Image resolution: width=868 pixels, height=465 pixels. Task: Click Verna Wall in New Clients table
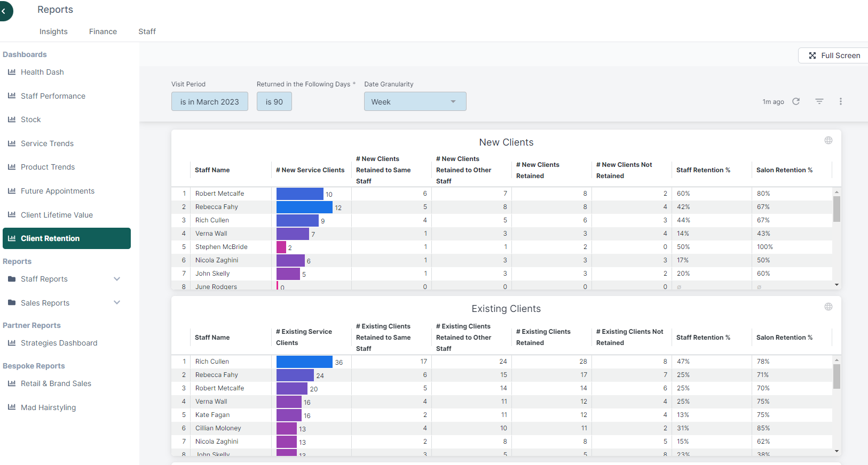(x=211, y=234)
